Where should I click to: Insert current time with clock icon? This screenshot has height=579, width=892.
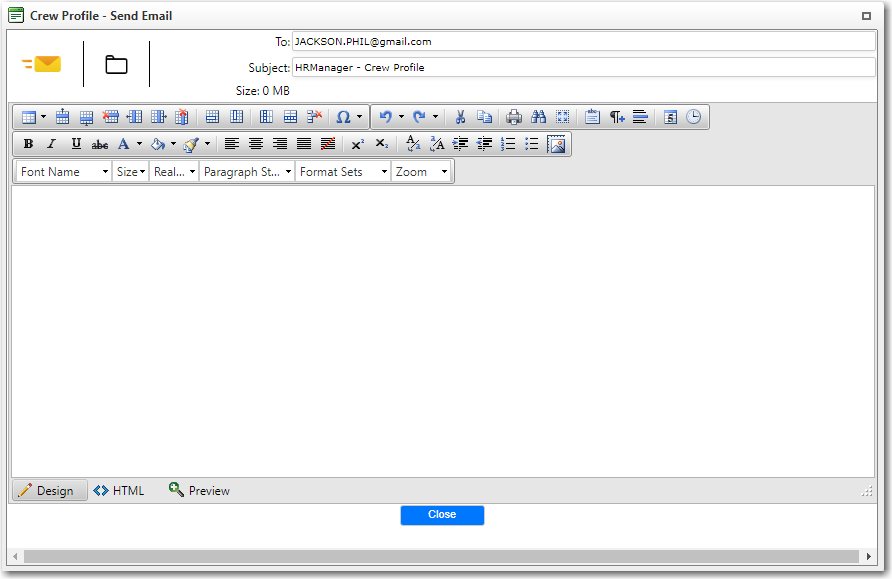tap(693, 117)
